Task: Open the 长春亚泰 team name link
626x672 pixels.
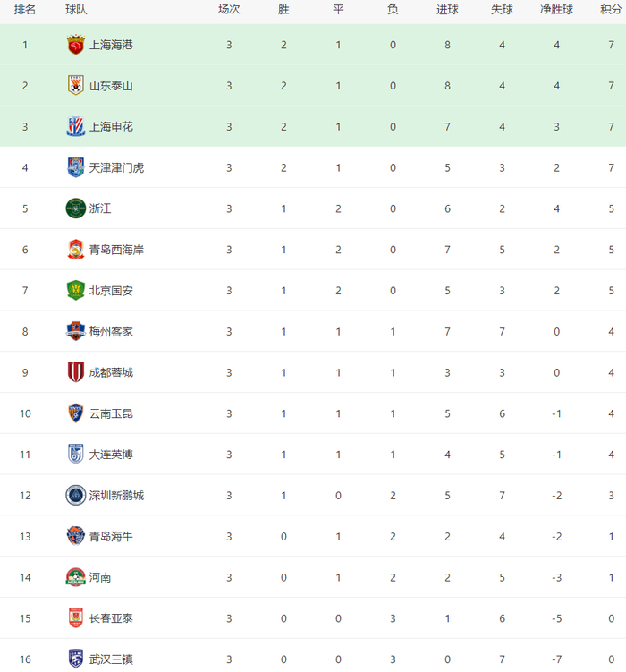Action: (111, 618)
